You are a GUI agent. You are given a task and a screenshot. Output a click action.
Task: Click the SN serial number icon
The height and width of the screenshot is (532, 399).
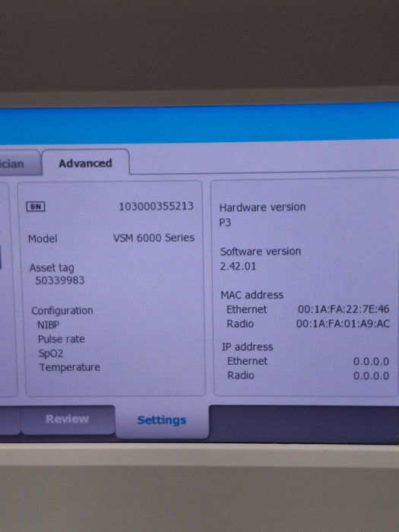[x=36, y=207]
